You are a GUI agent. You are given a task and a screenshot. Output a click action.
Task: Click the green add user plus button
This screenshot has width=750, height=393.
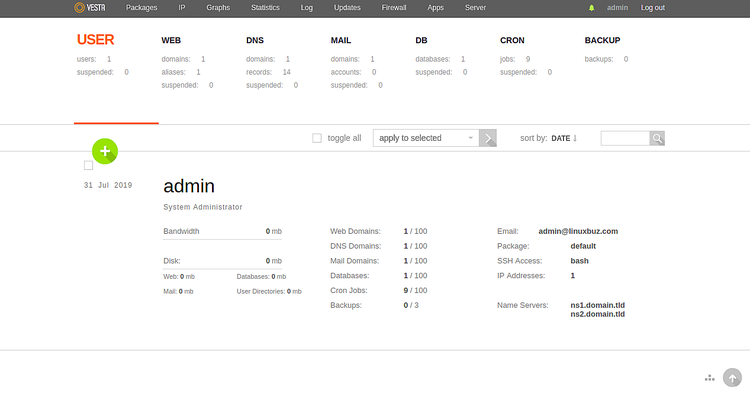[x=105, y=151]
